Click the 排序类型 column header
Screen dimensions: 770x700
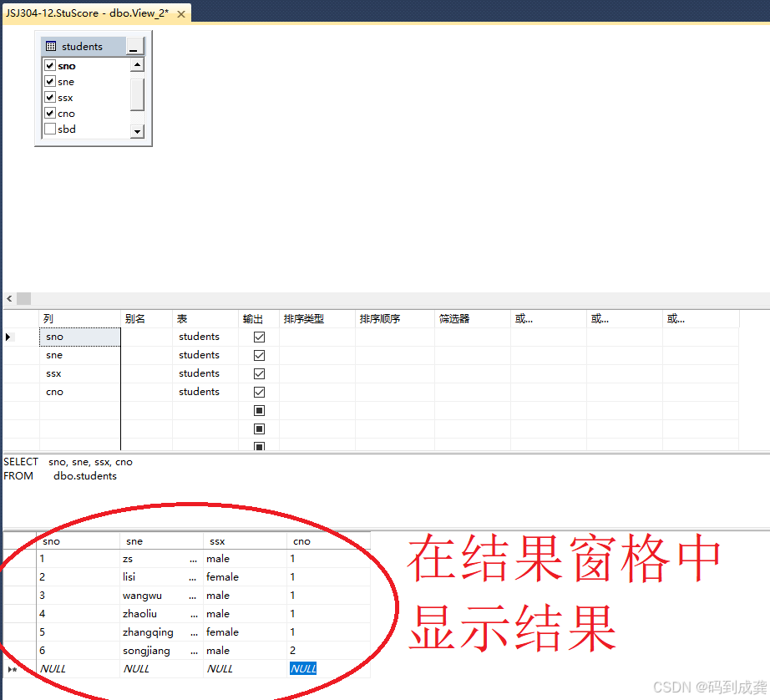[x=304, y=319]
